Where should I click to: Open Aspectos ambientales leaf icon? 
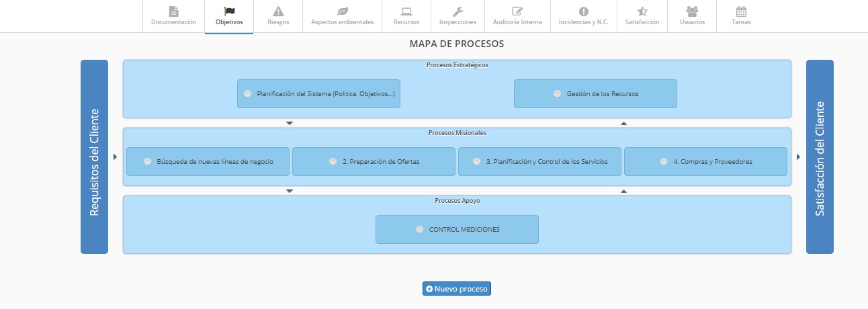(342, 11)
